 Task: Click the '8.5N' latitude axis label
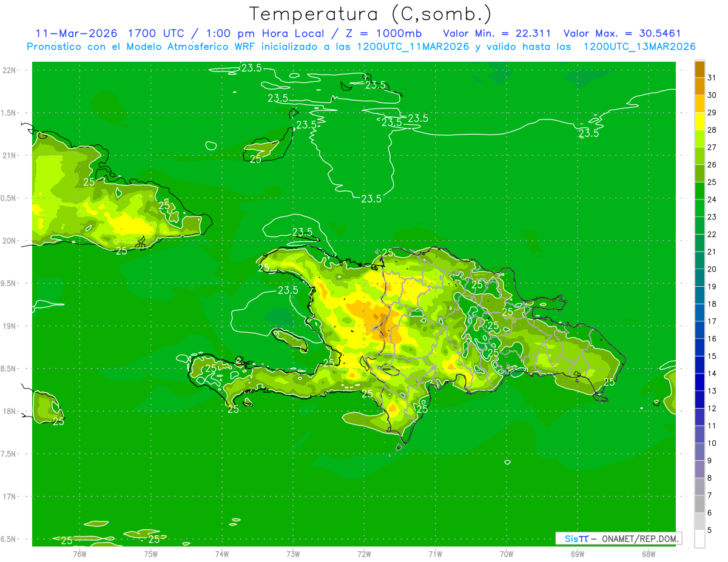point(9,369)
